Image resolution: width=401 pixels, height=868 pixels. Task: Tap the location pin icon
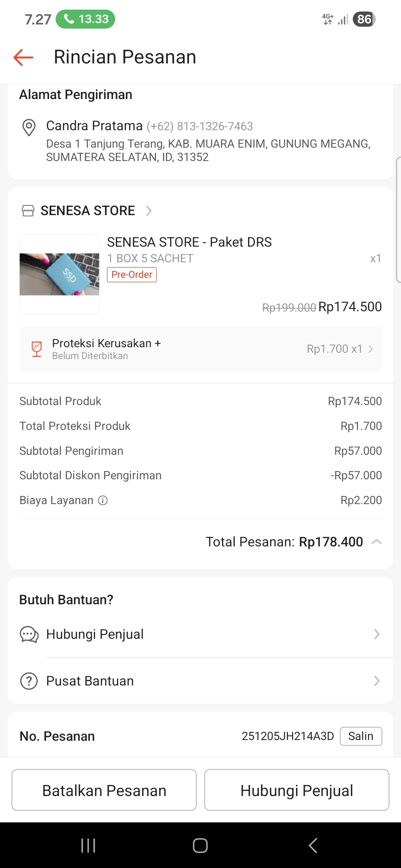click(x=29, y=127)
